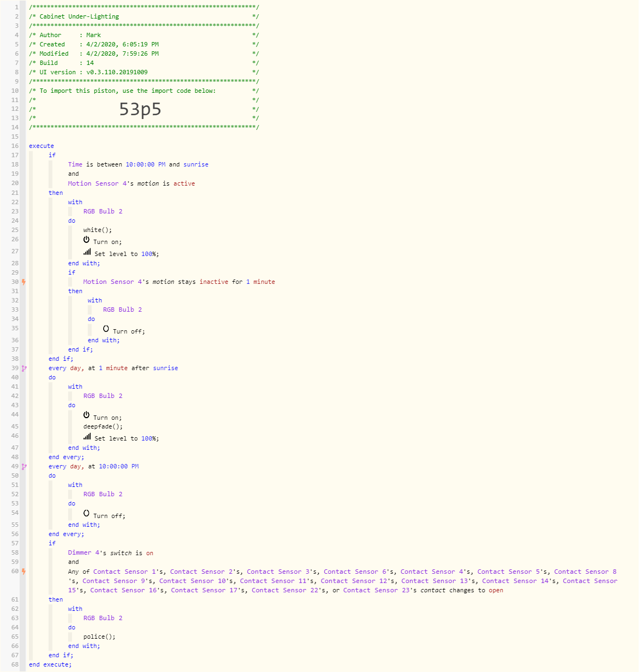Click '100' level value on line 27

(147, 254)
